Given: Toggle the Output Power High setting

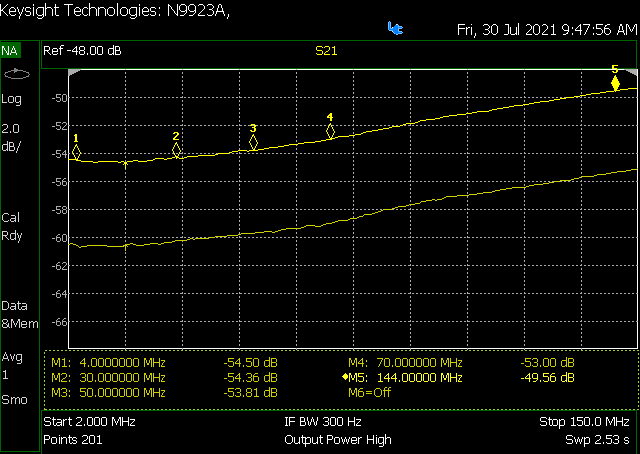Looking at the screenshot, I should [338, 440].
